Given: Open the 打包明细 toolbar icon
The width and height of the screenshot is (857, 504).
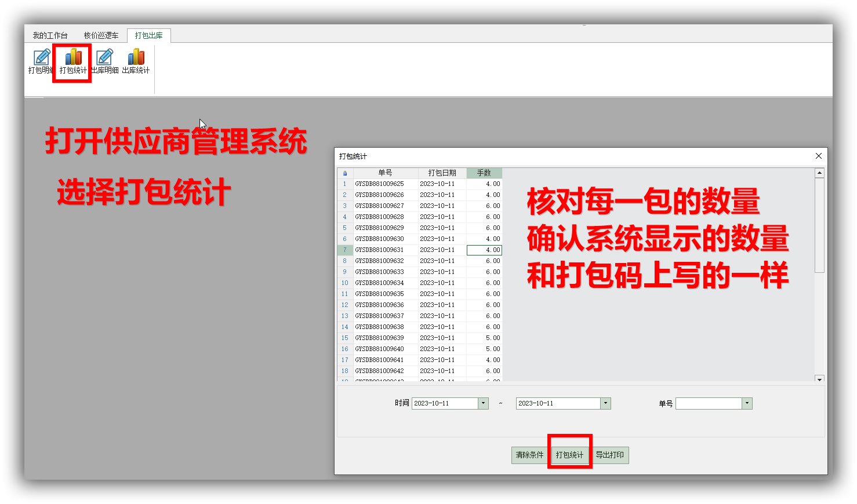Looking at the screenshot, I should pyautogui.click(x=41, y=61).
